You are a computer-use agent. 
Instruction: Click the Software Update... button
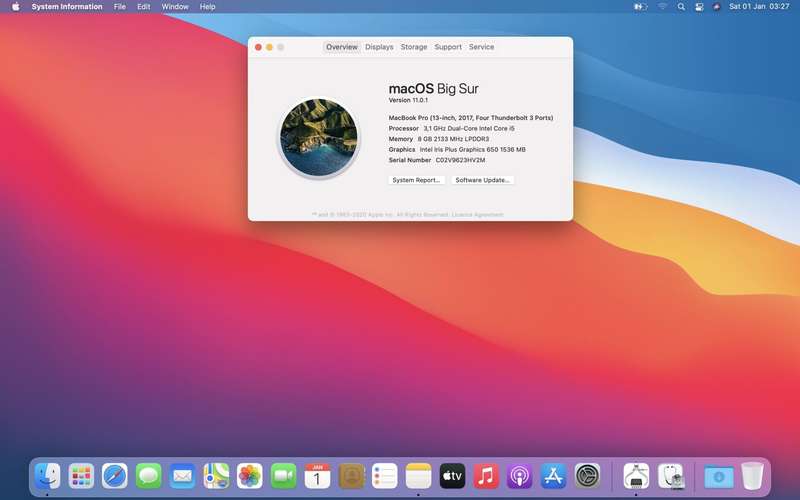click(482, 180)
